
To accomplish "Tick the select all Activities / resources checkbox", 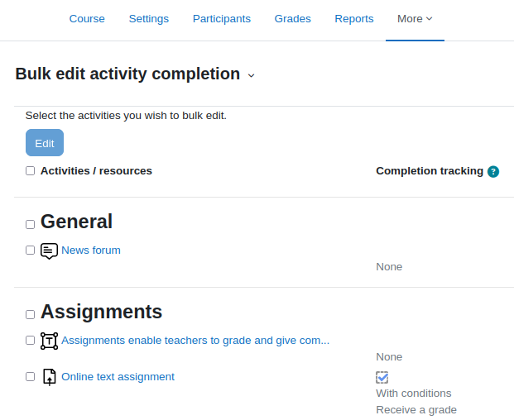I will tap(30, 171).
